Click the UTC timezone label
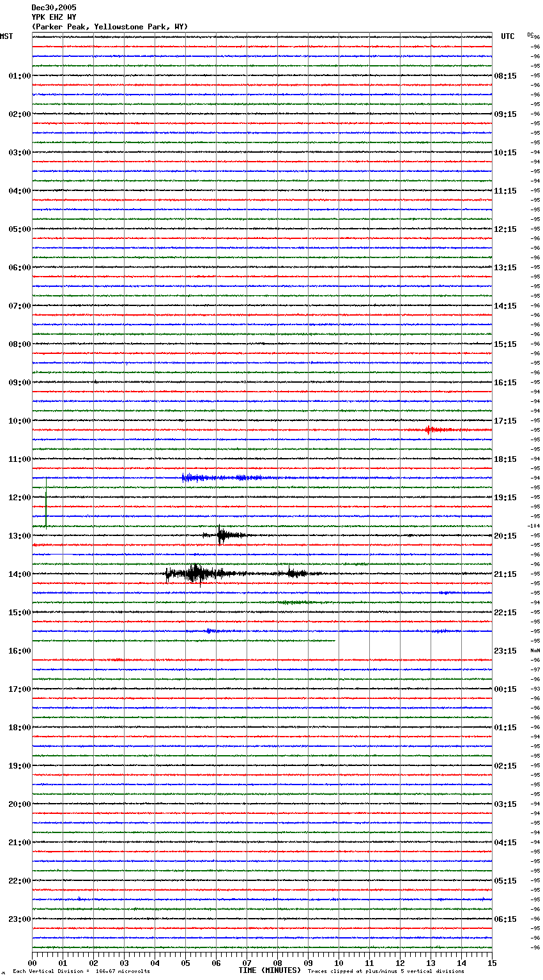The height and width of the screenshot is (980, 543). [508, 36]
